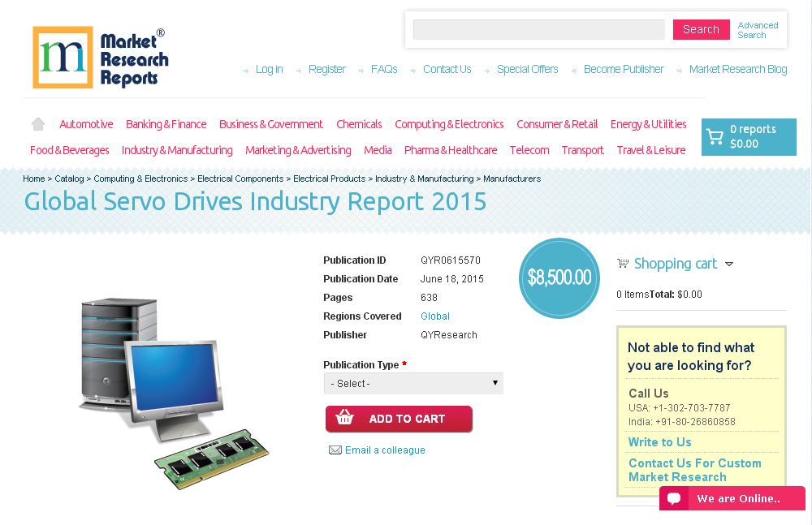812x525 pixels.
Task: Click the small cart icon beside Shopping cart
Action: coord(623,263)
